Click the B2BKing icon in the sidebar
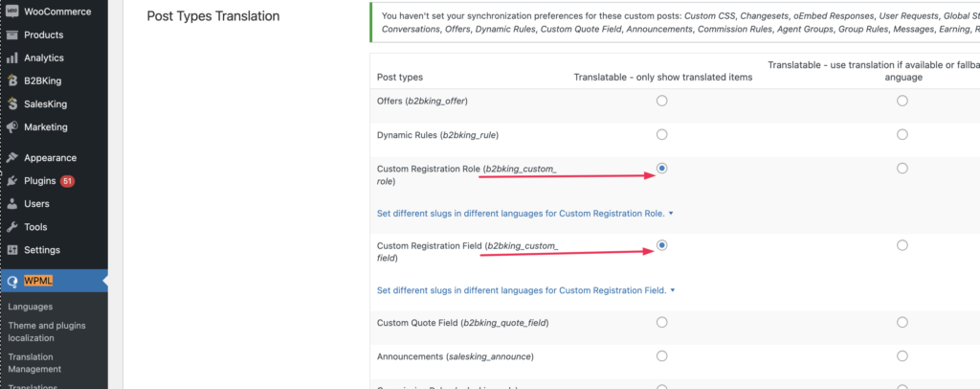The image size is (980, 389). (x=11, y=81)
